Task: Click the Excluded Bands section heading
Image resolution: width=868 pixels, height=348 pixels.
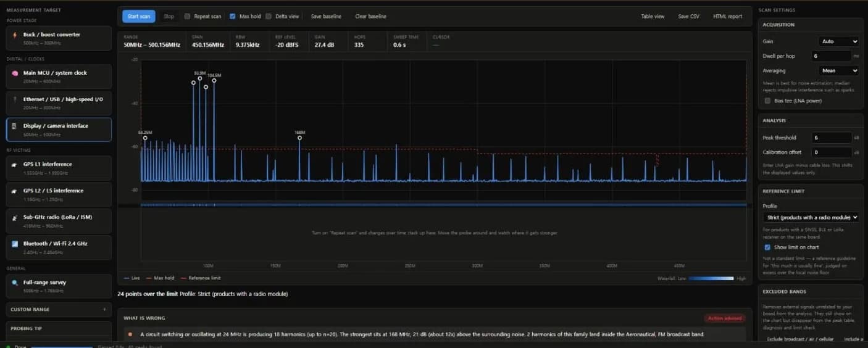Action: pos(784,291)
